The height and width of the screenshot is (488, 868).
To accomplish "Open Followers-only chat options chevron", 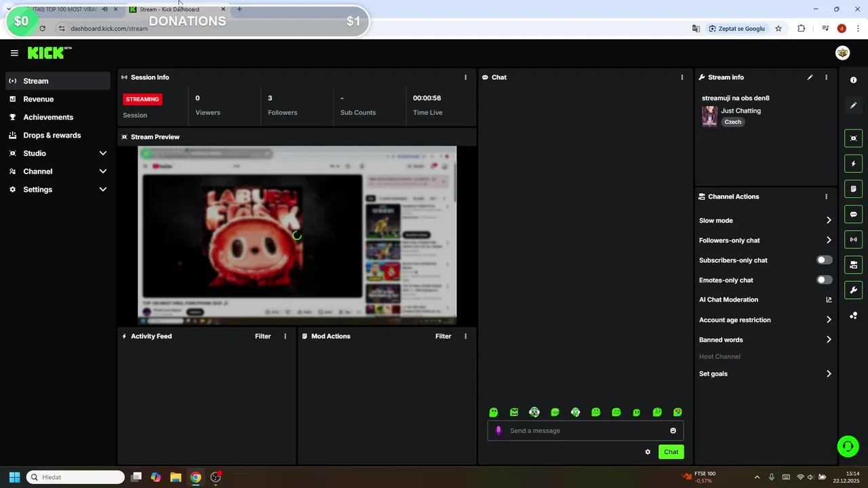I will click(x=829, y=240).
